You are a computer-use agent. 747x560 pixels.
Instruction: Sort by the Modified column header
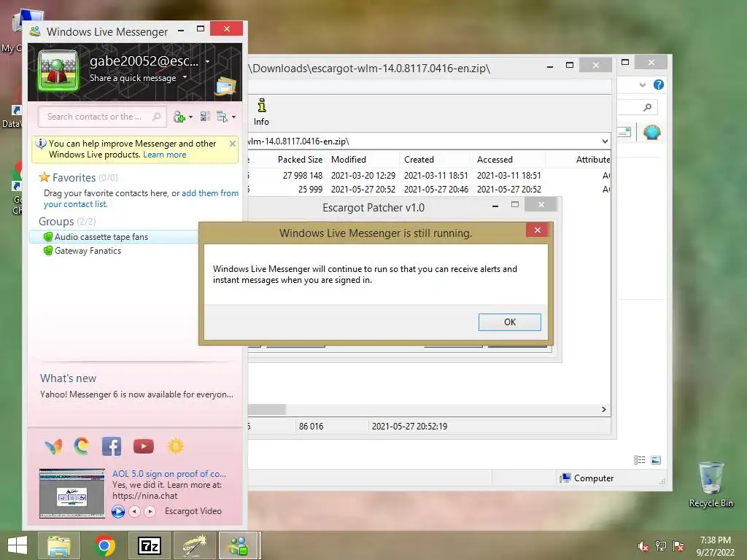[x=349, y=160]
